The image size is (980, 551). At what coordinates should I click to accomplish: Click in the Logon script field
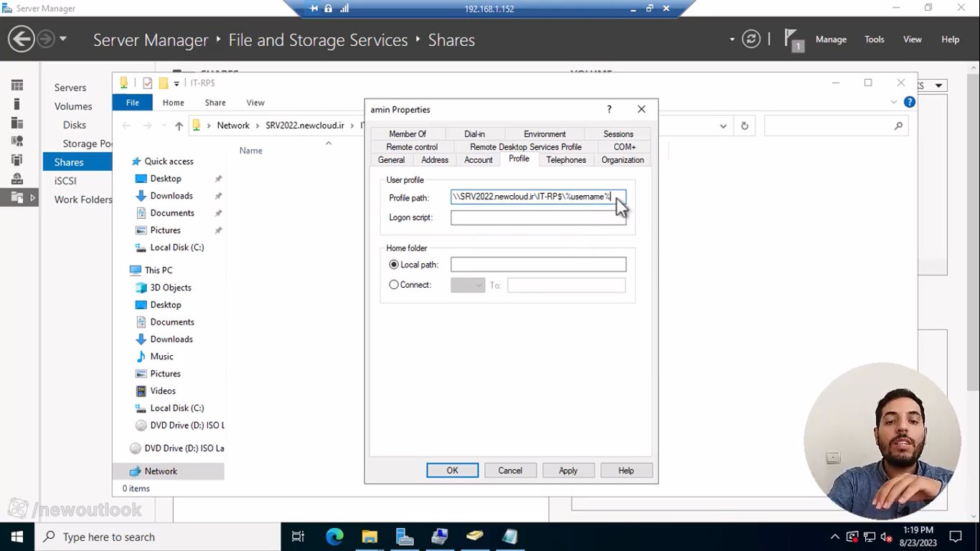[538, 217]
